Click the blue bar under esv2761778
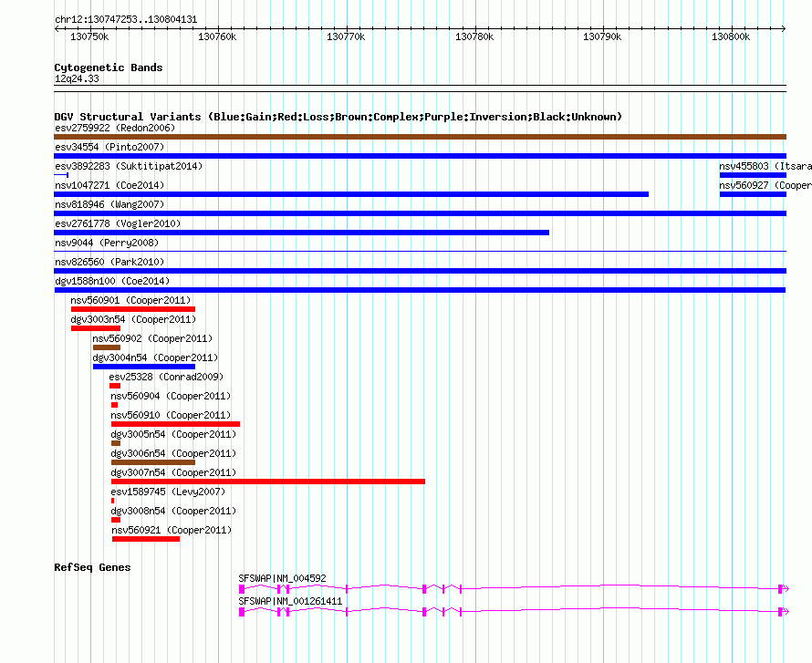812x663 pixels. click(301, 233)
